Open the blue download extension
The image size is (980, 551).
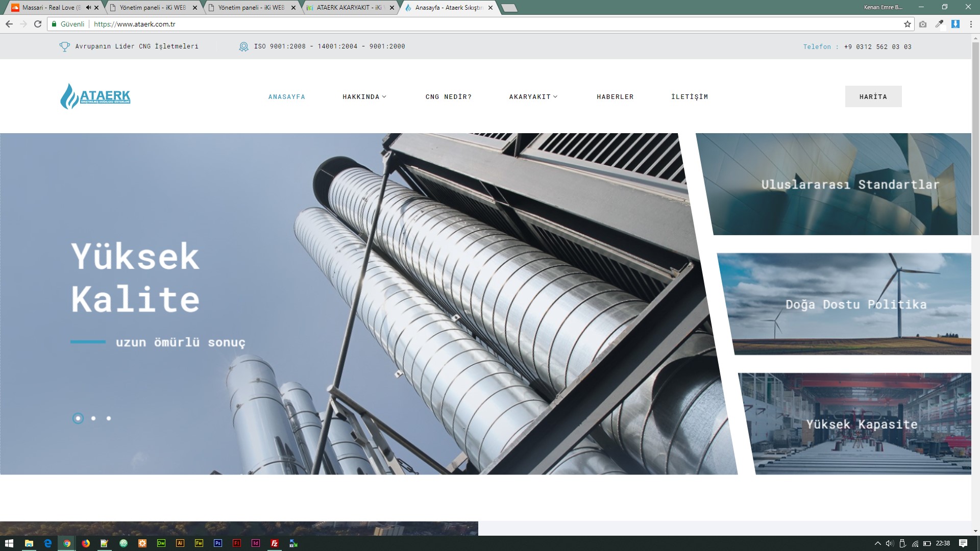pos(955,24)
